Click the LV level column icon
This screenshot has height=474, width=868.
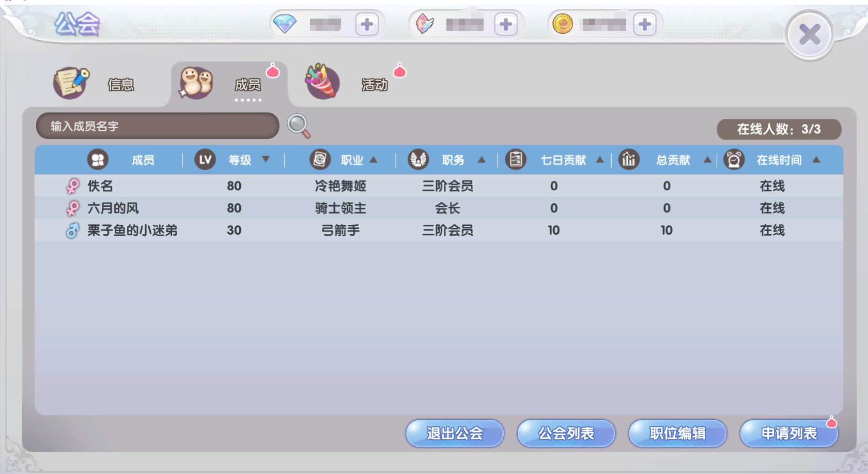(x=205, y=160)
